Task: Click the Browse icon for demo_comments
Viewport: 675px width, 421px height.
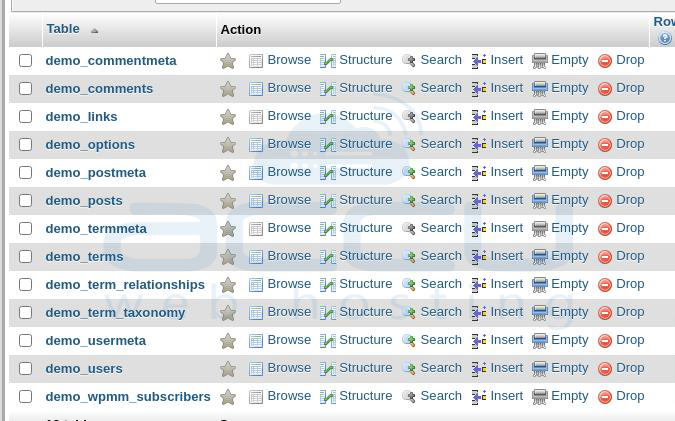Action: [256, 89]
